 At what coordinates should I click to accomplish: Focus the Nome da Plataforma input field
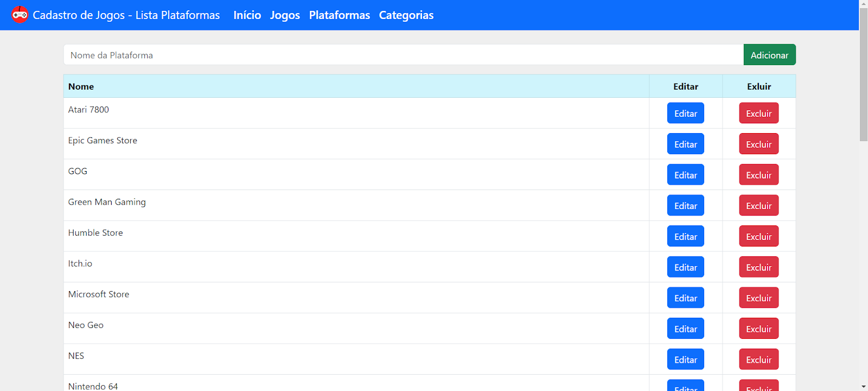pos(404,55)
